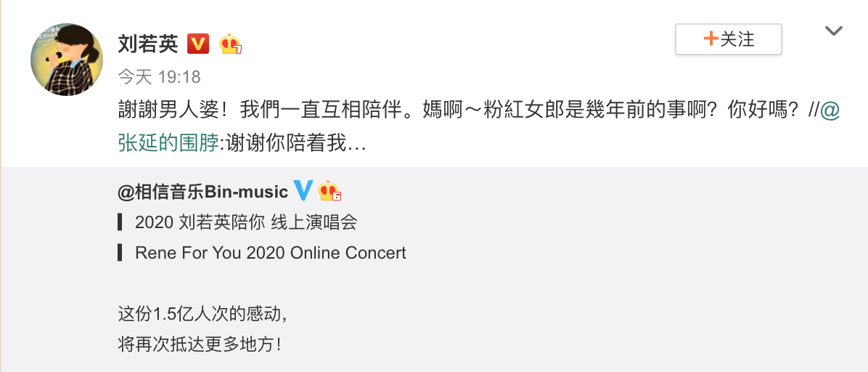868x372 pixels.
Task: Click the crown icon beside 相信音乐Bin-music
Action: coord(329,191)
